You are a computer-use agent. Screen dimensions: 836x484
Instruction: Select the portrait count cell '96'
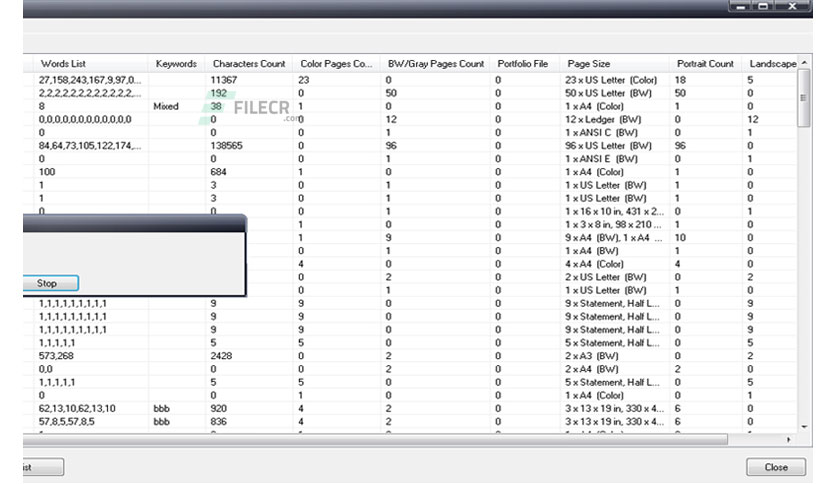[x=680, y=146]
